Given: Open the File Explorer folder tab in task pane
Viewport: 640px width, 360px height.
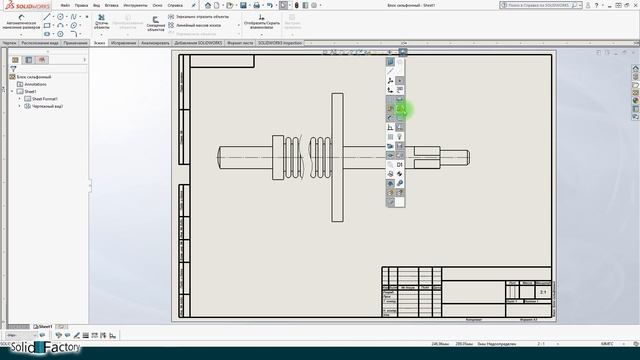Looking at the screenshot, I should coord(636,84).
